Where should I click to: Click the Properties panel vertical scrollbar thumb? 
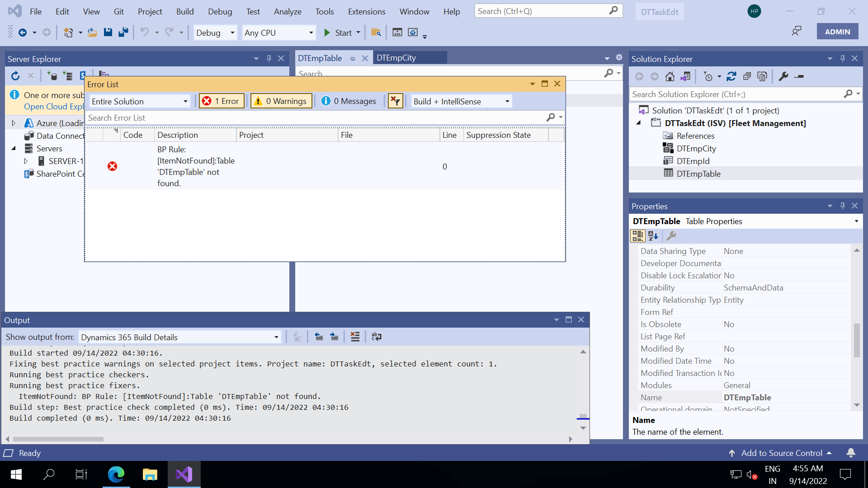pyautogui.click(x=857, y=340)
